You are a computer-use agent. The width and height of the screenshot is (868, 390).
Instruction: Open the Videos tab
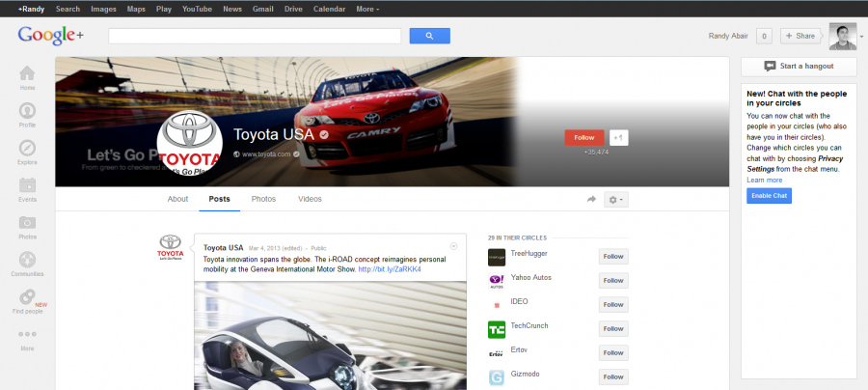[x=310, y=199]
